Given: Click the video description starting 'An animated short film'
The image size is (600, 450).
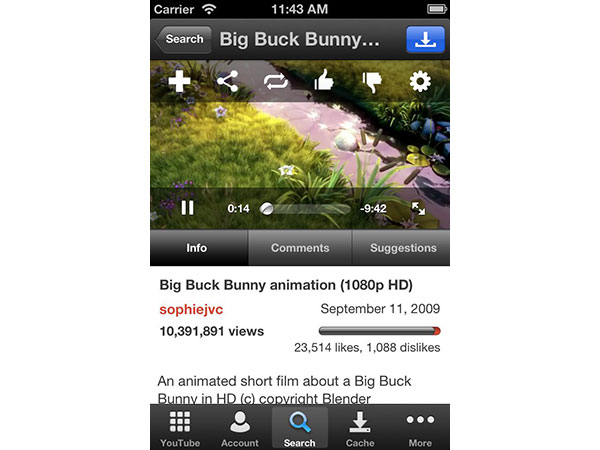Looking at the screenshot, I should click(x=284, y=389).
